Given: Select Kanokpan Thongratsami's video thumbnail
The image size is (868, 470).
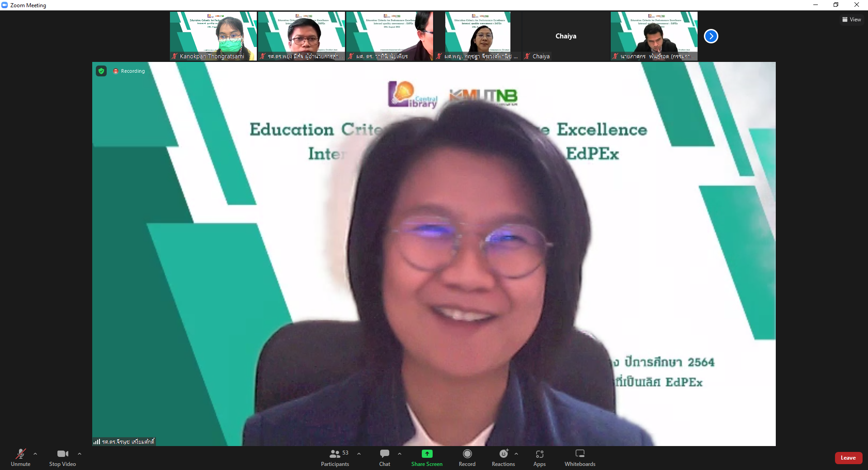Looking at the screenshot, I should coord(213,36).
